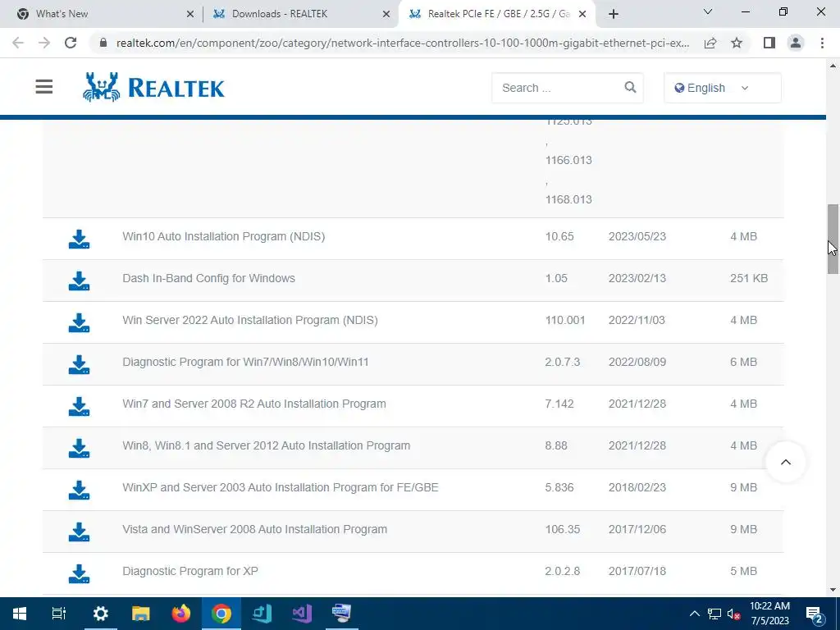The image size is (840, 630).
Task: Click the page vertical scrollbar thumb
Action: [x=833, y=239]
